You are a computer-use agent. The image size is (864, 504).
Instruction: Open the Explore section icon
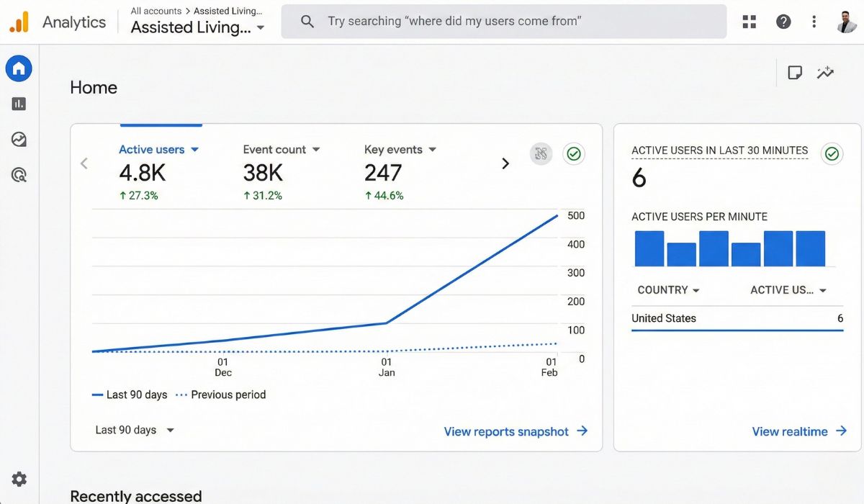click(x=19, y=139)
